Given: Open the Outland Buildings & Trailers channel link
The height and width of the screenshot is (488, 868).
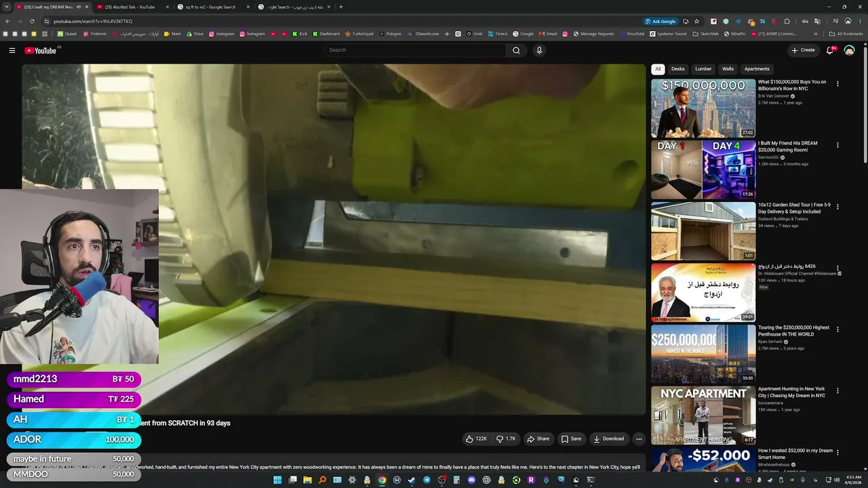Looking at the screenshot, I should click(x=783, y=219).
